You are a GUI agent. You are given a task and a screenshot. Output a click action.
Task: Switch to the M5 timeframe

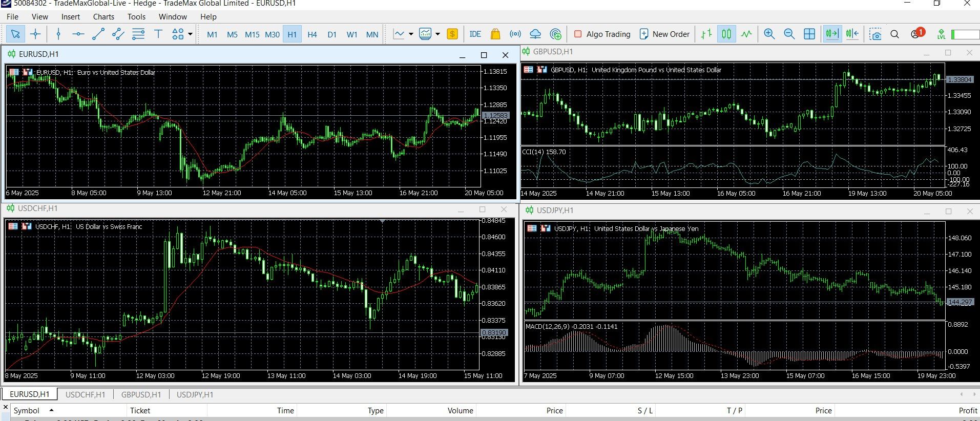click(x=232, y=34)
